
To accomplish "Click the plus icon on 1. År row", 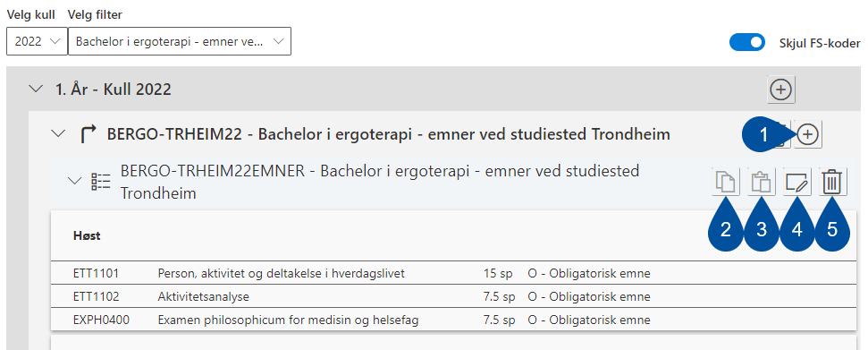I will pyautogui.click(x=781, y=90).
